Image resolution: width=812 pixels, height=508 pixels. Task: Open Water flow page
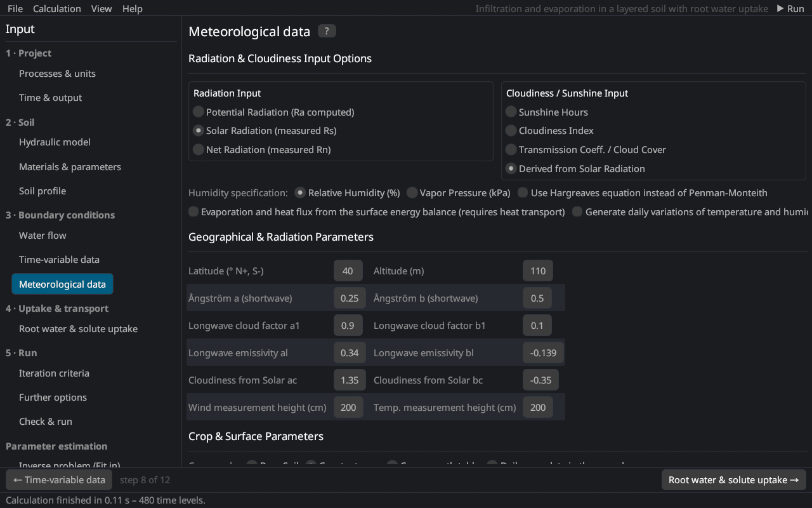(x=43, y=236)
